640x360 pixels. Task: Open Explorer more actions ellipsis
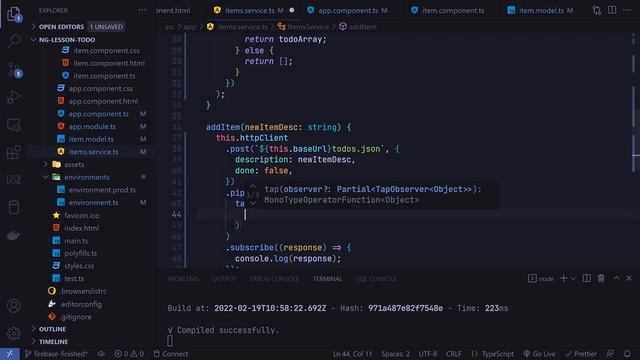pyautogui.click(x=142, y=10)
